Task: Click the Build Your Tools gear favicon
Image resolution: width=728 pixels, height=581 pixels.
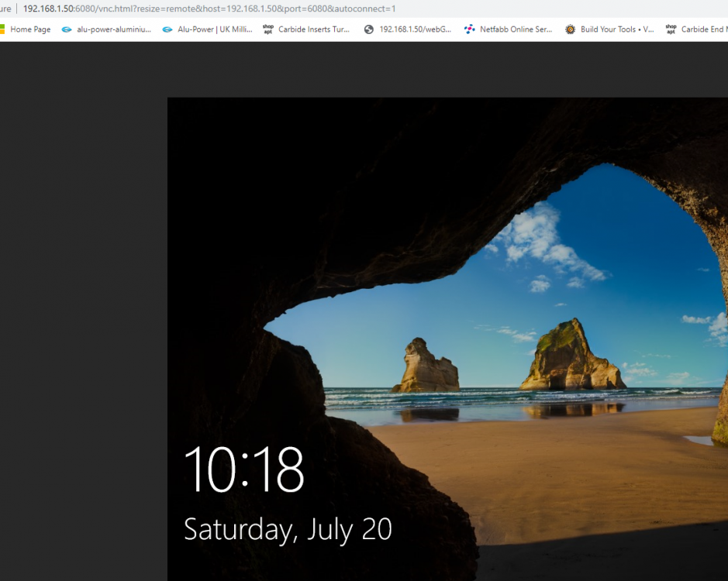Action: click(570, 29)
